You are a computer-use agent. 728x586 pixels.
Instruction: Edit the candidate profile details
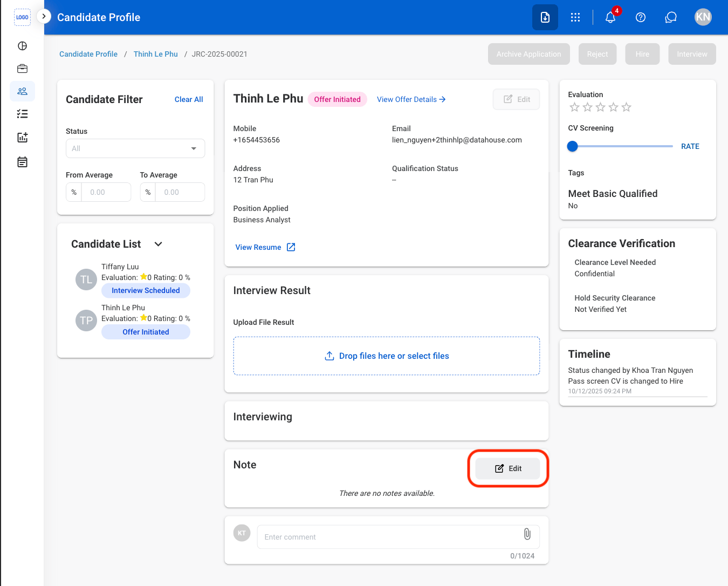517,99
